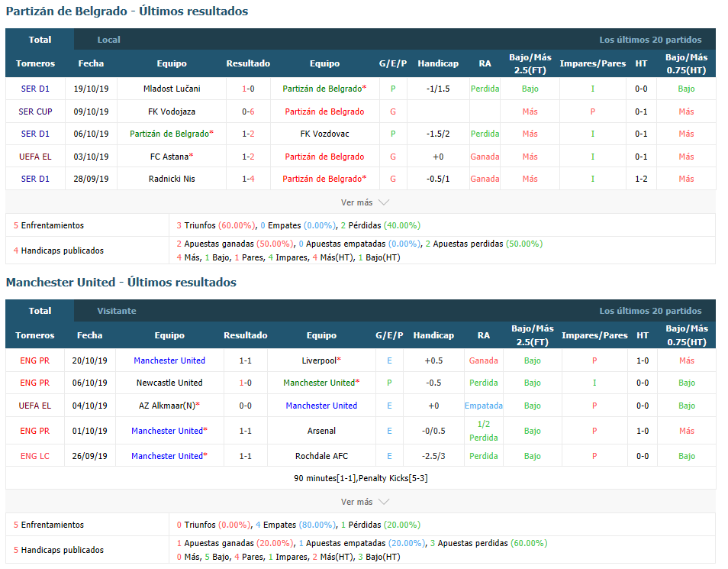Click the 'P' Impares/Pares value in FK Vodojaza row
Viewport: 728px width, 569px height.
pos(592,112)
